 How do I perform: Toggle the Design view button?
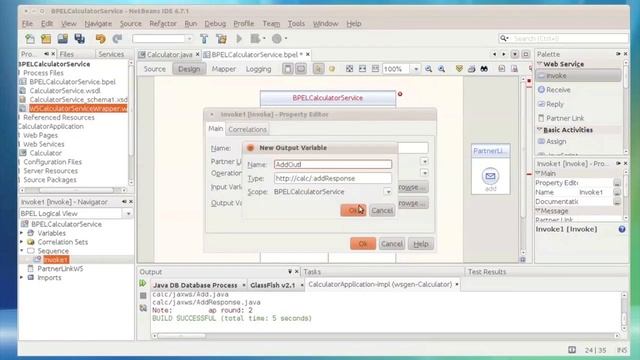[x=189, y=69]
